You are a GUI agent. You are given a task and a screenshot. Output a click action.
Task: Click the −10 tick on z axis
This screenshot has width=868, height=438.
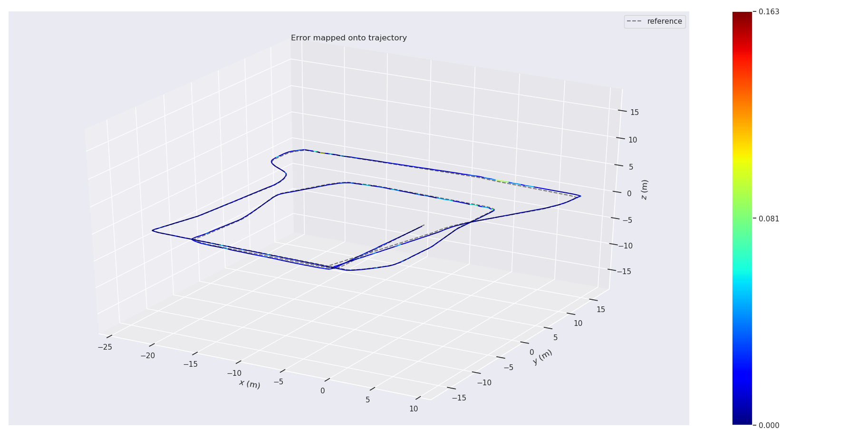coord(625,246)
